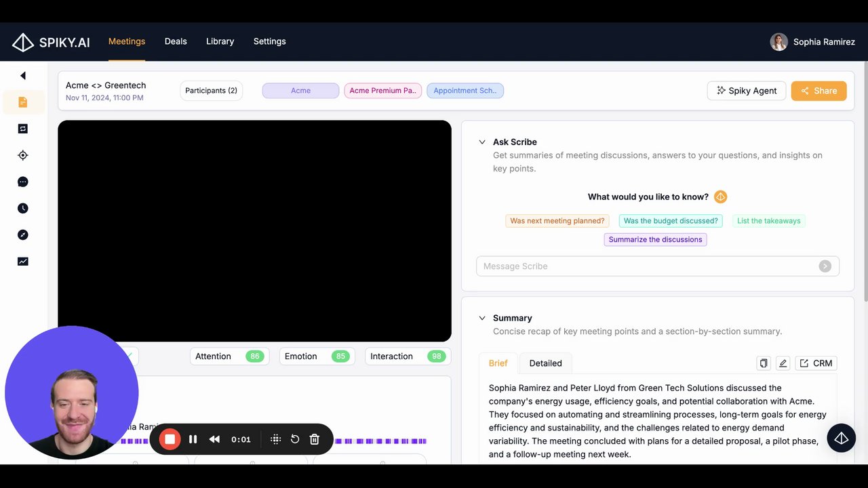
Task: Open the floating Spiky assistant button
Action: [x=842, y=438]
